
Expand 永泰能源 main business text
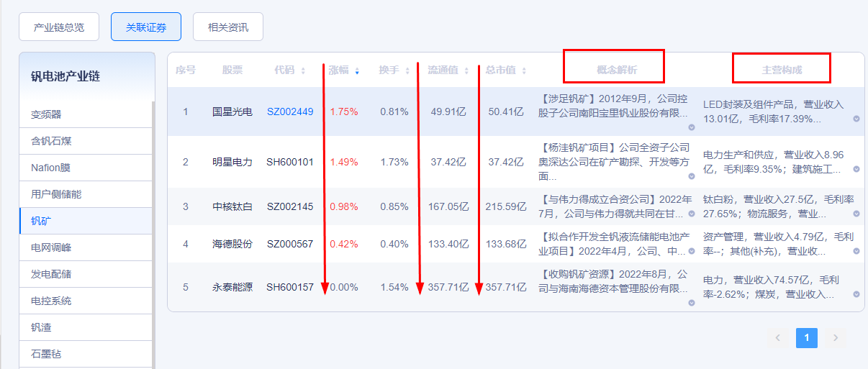click(x=856, y=295)
